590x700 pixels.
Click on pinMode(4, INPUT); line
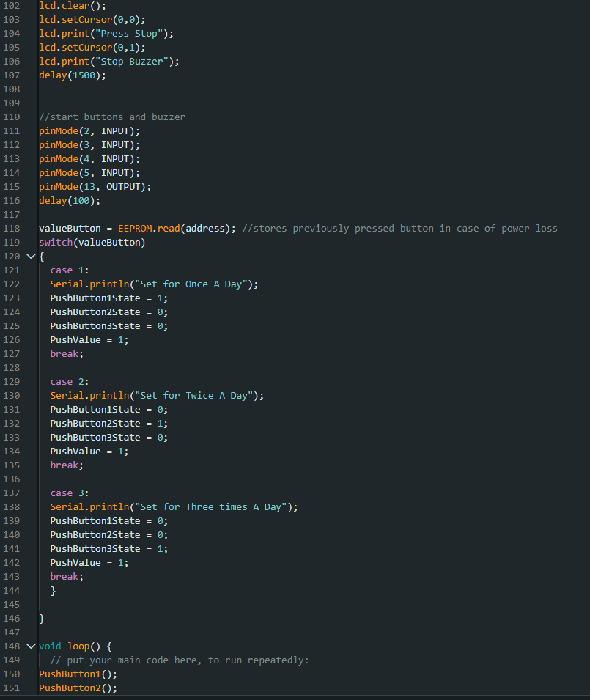pos(89,159)
